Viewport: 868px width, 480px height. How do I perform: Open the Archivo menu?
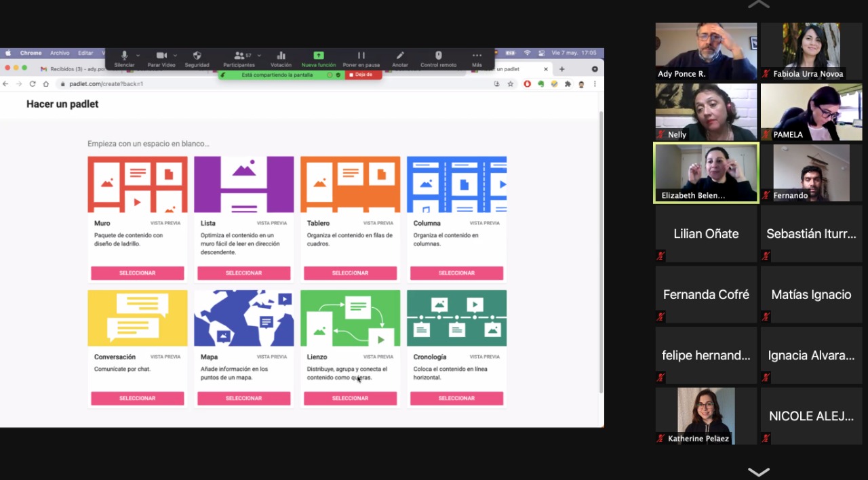(x=60, y=53)
